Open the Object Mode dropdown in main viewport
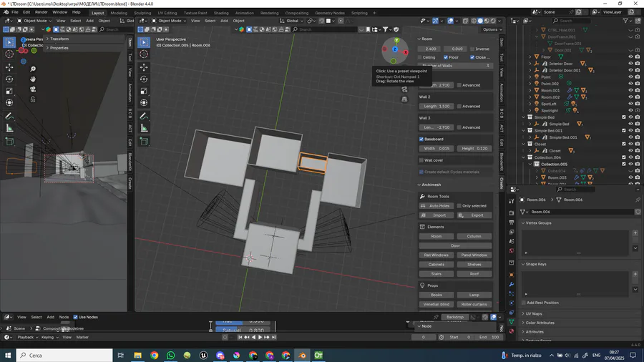 point(172,21)
